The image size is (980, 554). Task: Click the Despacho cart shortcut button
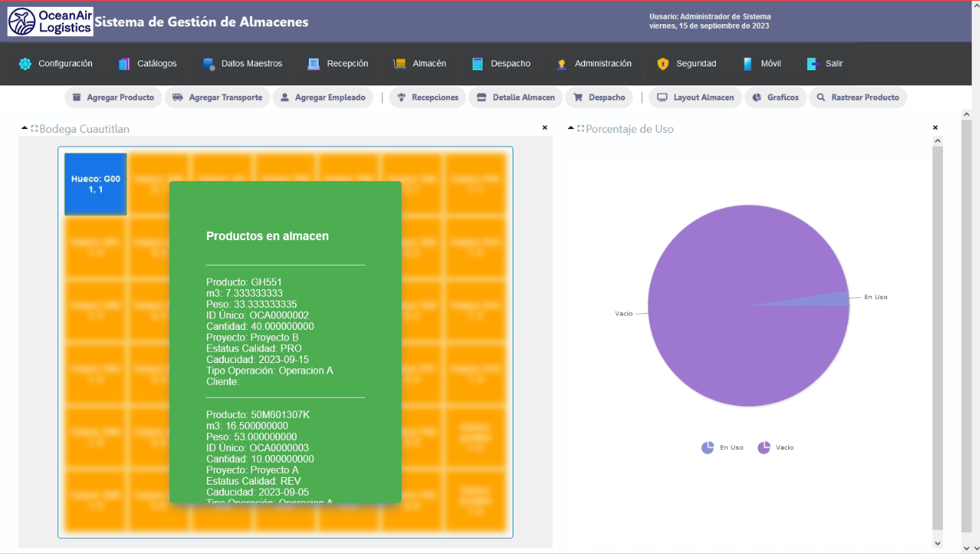tap(599, 97)
